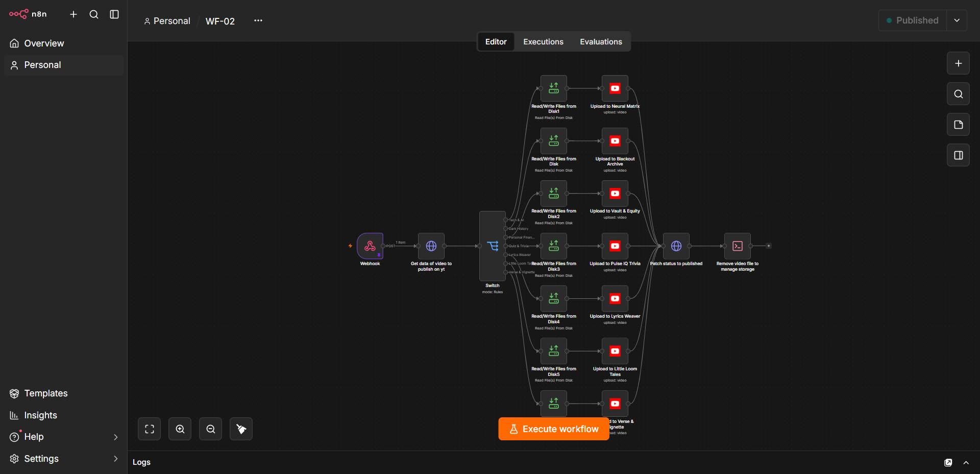Fit the workflow to view
This screenshot has width=980, height=474.
[x=150, y=429]
